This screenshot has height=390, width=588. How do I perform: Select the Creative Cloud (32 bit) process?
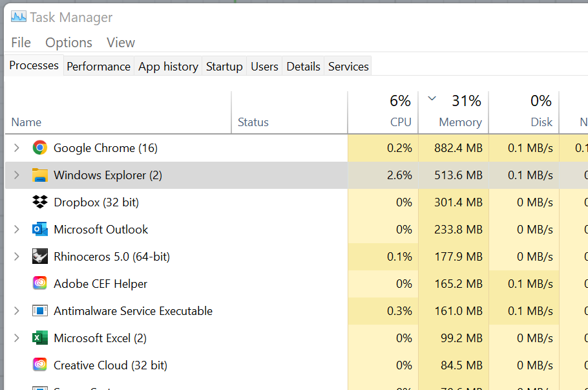110,365
